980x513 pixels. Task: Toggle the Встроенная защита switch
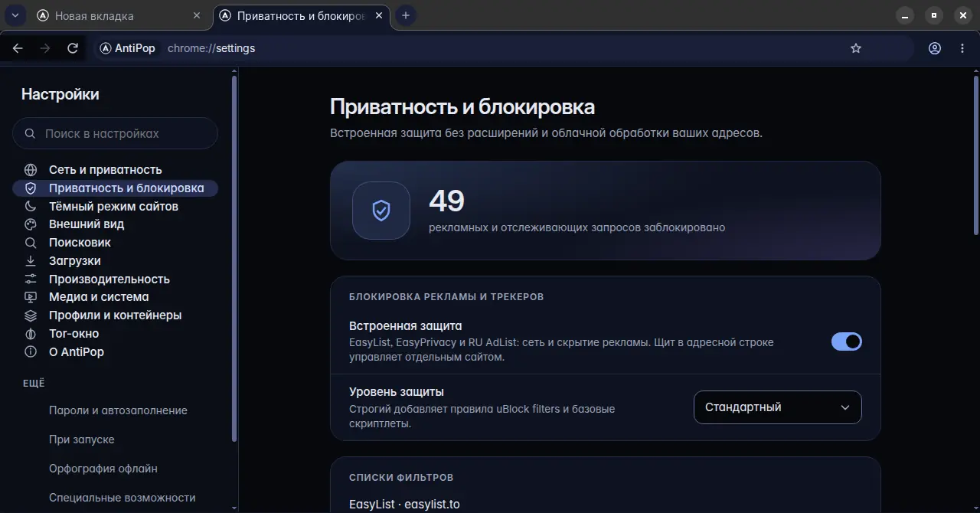pyautogui.click(x=847, y=341)
